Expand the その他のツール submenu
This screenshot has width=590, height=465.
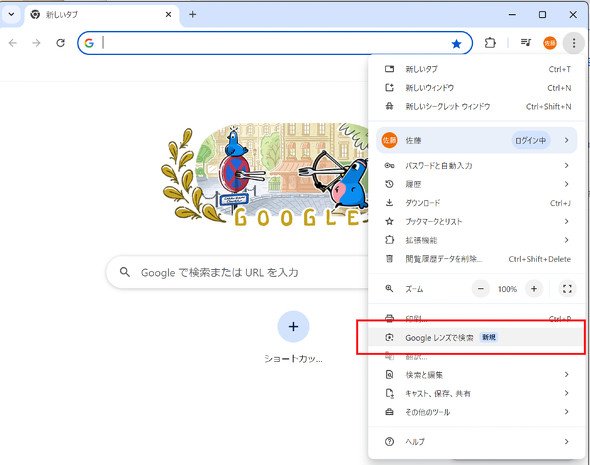[477, 412]
